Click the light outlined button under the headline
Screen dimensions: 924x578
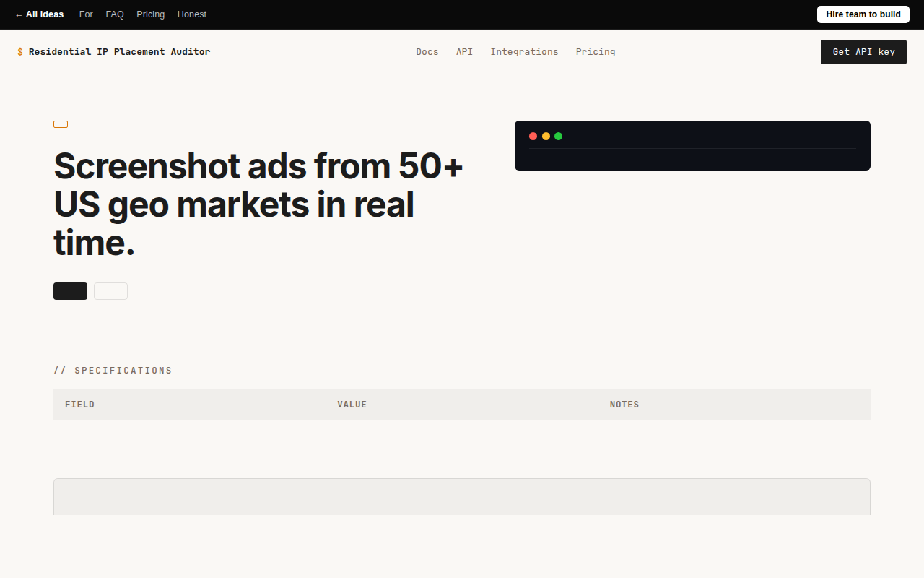110,291
